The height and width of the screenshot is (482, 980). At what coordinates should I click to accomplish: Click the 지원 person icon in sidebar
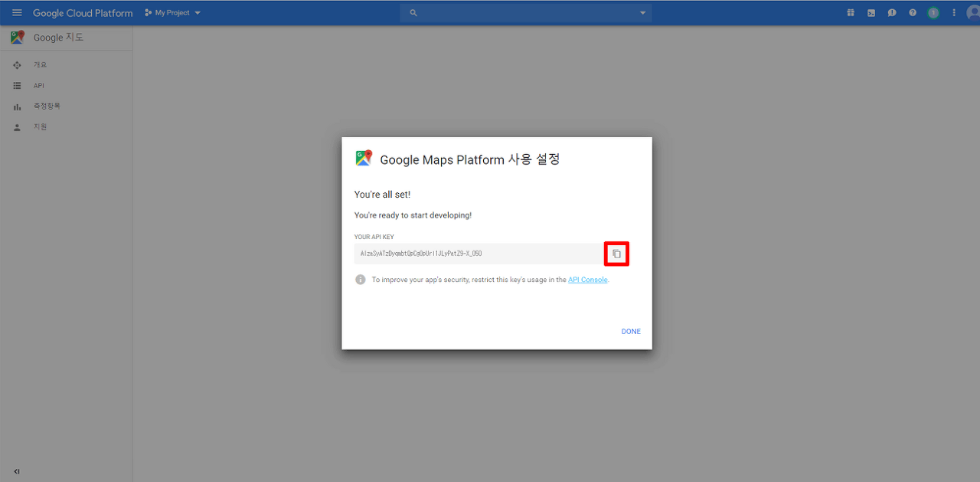tap(17, 127)
